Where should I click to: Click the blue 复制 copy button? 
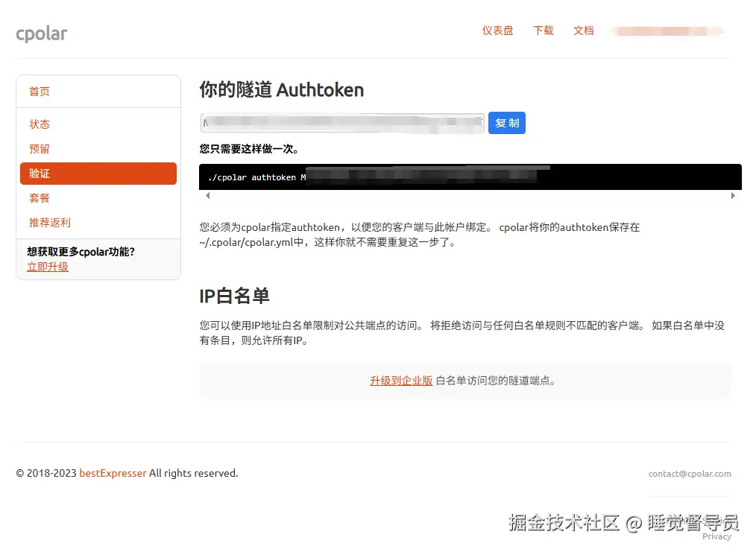click(x=507, y=123)
